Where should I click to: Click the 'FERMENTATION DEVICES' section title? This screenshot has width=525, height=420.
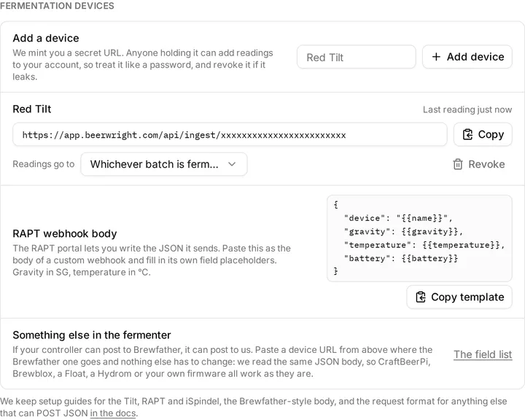click(57, 6)
